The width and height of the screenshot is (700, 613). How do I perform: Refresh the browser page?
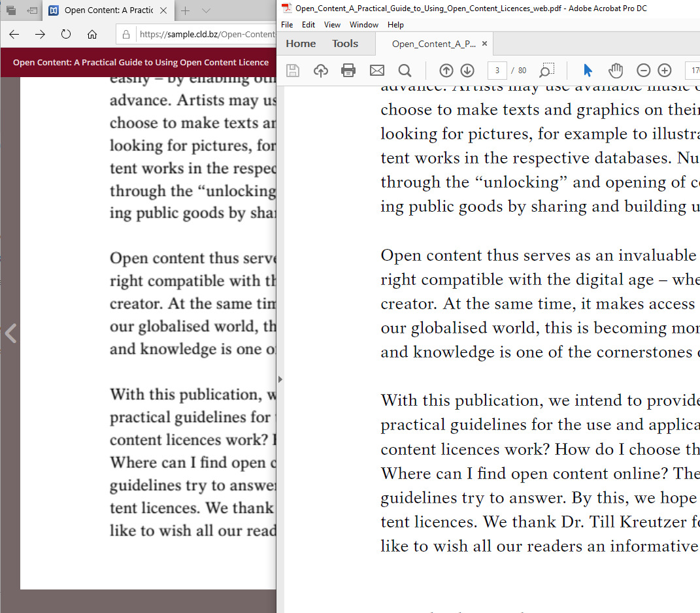pyautogui.click(x=66, y=34)
